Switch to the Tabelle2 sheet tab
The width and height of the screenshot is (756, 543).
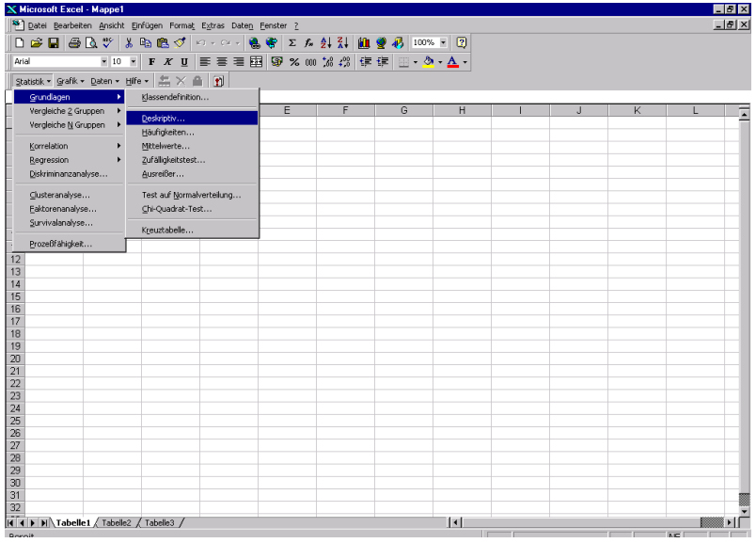click(x=117, y=522)
